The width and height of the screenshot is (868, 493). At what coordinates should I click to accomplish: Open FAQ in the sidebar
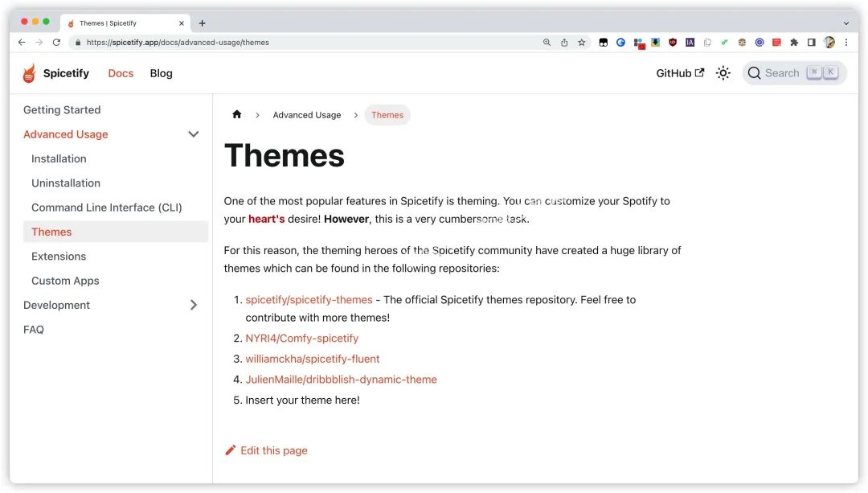(34, 329)
